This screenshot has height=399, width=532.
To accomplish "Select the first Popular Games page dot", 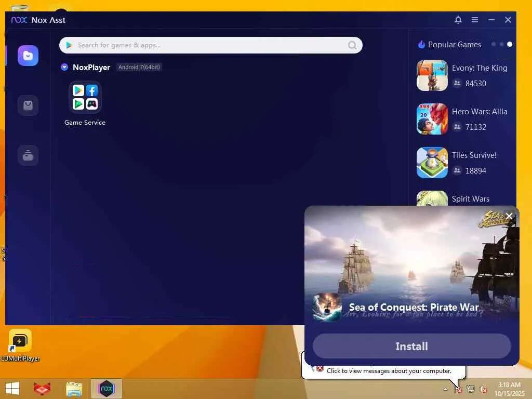I will pos(494,45).
